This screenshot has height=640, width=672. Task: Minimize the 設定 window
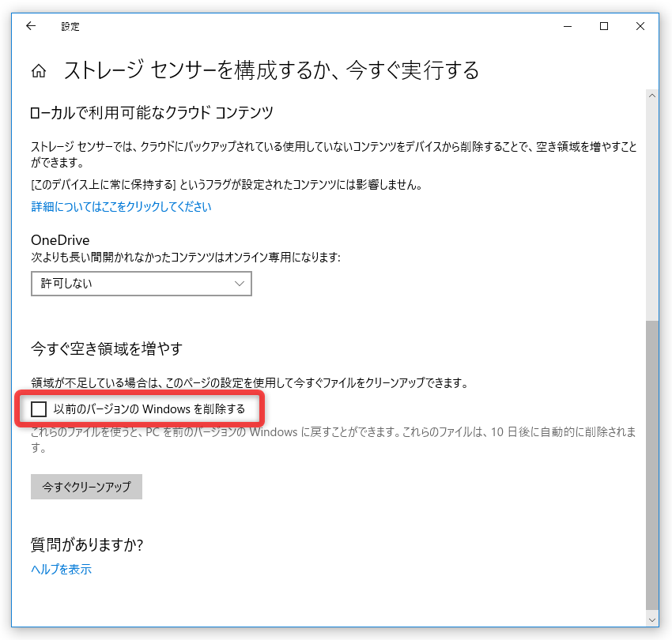[x=568, y=26]
